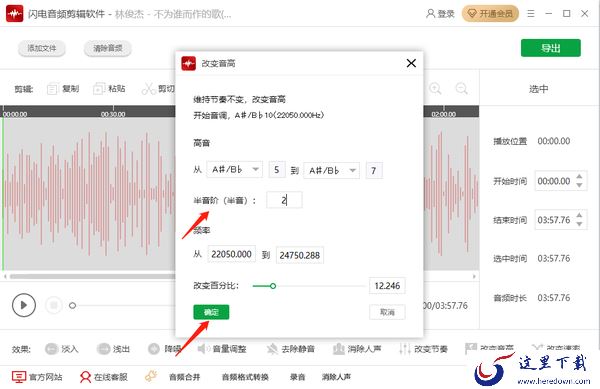Click the stop playback button
Viewport: 600px width, 389px height.
point(54,305)
